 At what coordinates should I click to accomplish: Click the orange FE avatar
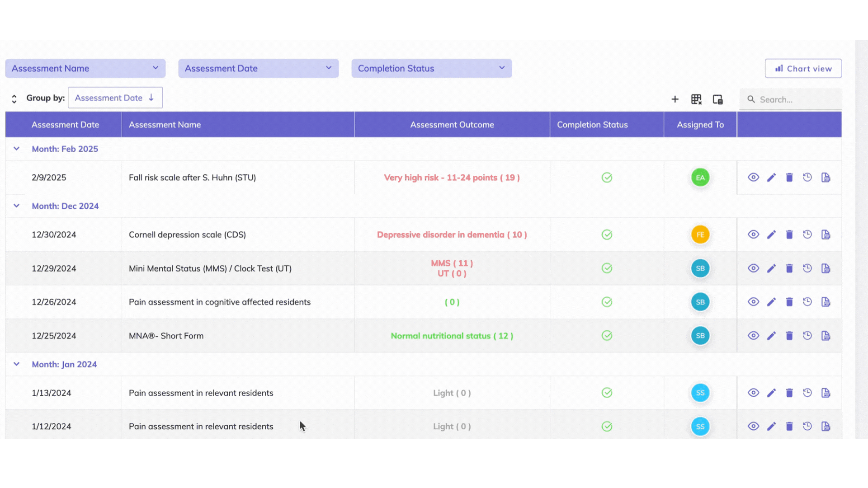tap(700, 235)
